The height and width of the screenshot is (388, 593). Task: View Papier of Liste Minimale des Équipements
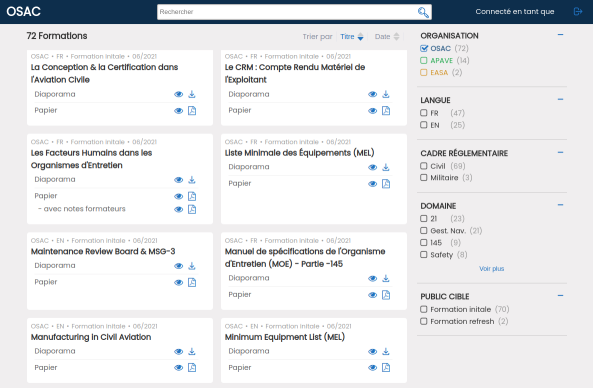click(x=373, y=184)
